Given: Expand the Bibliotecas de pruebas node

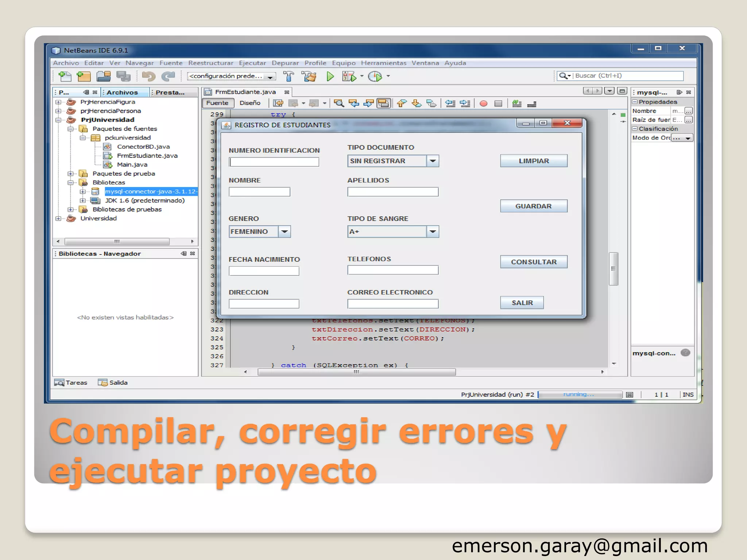Looking at the screenshot, I should (x=70, y=209).
